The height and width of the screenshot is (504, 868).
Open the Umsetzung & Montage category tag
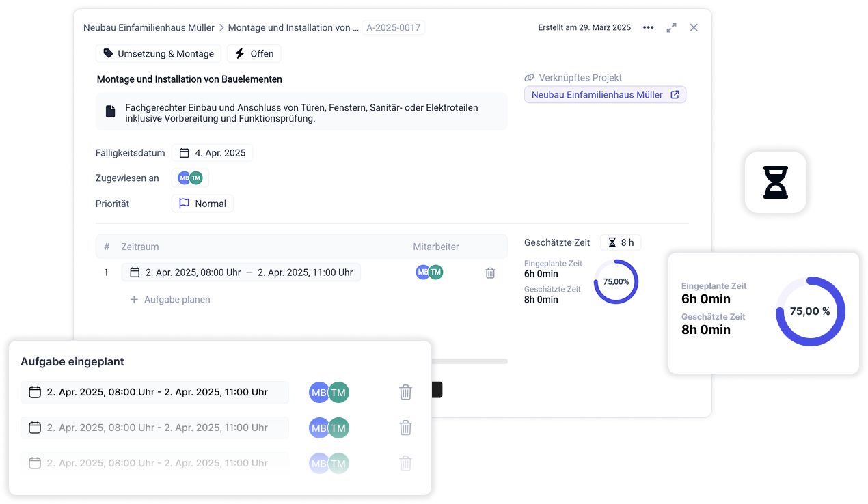159,54
